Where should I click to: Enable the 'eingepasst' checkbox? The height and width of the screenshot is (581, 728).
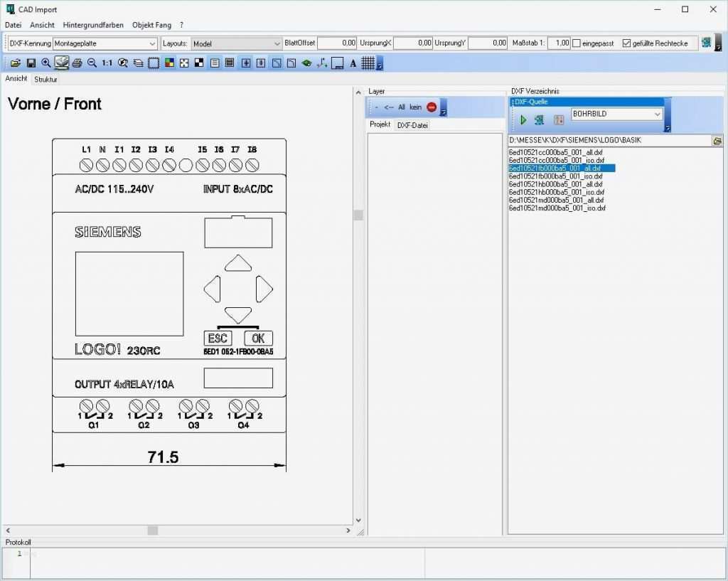click(577, 43)
